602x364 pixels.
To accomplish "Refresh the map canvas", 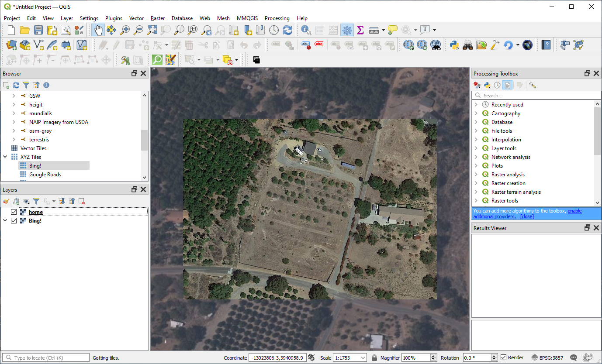I will click(x=287, y=30).
